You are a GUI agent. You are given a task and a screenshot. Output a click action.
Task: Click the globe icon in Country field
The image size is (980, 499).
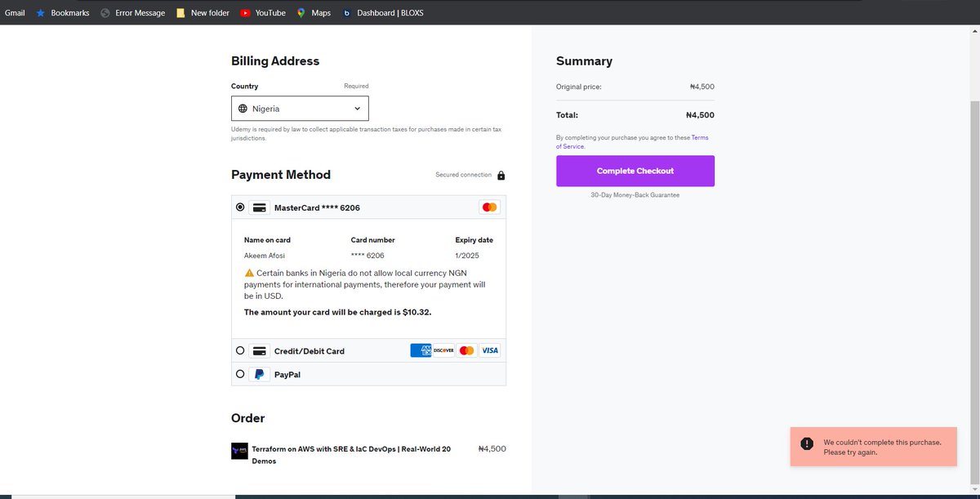click(x=243, y=109)
